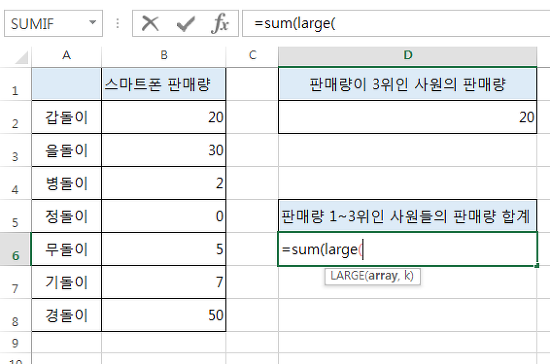Click 'array' argument in LARGE tooltip
The image size is (550, 364).
(383, 276)
